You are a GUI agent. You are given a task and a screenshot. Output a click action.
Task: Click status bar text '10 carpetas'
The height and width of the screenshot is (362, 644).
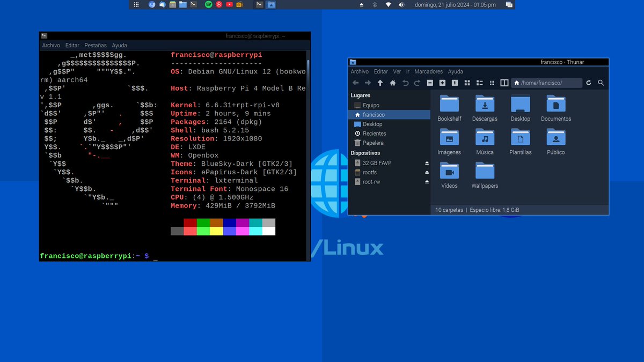449,210
